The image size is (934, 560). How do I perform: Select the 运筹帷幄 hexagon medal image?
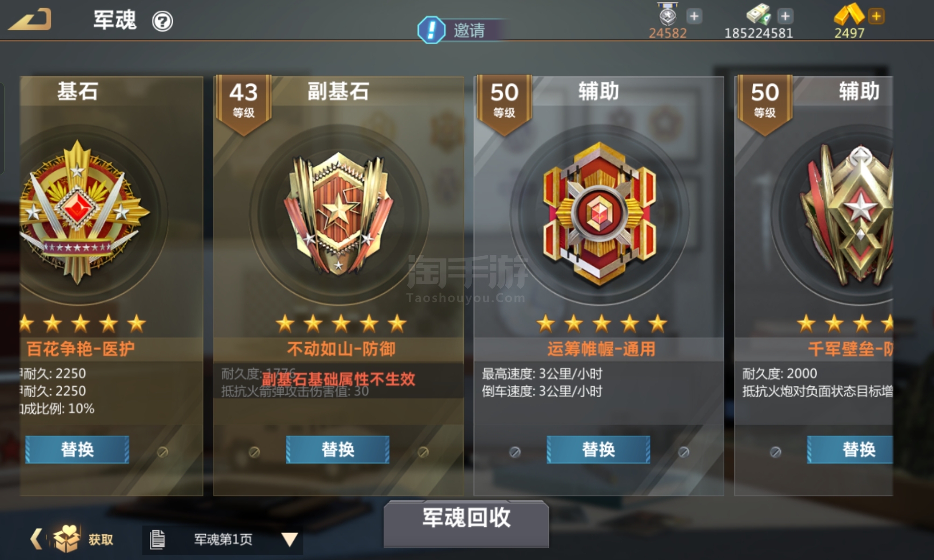point(599,214)
